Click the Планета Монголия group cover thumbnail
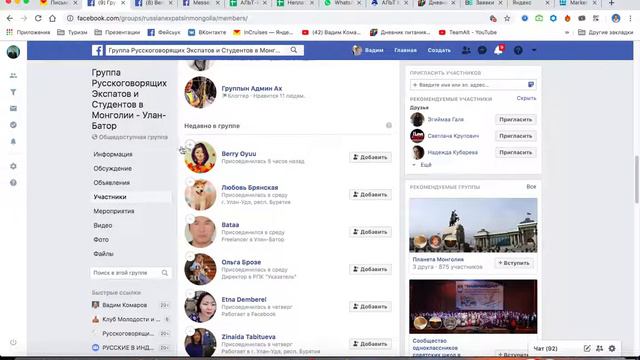This screenshot has height=360, width=640. click(x=473, y=225)
